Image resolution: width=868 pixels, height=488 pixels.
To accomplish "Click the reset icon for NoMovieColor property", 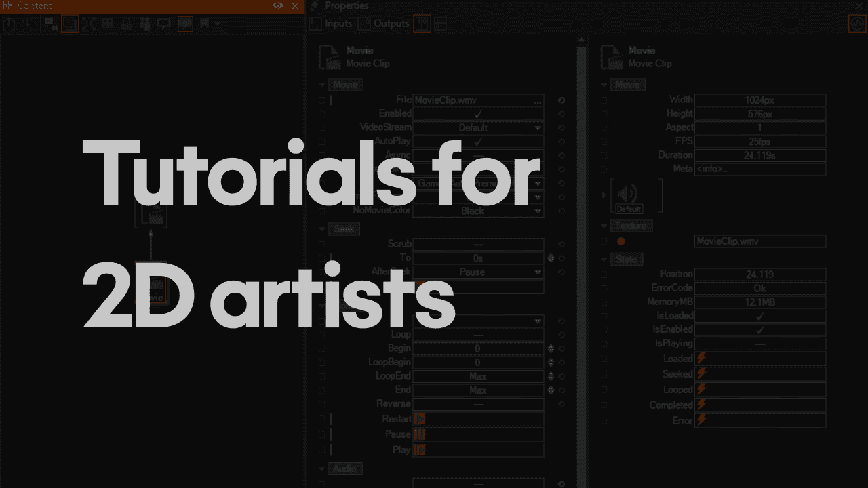I will (x=561, y=211).
